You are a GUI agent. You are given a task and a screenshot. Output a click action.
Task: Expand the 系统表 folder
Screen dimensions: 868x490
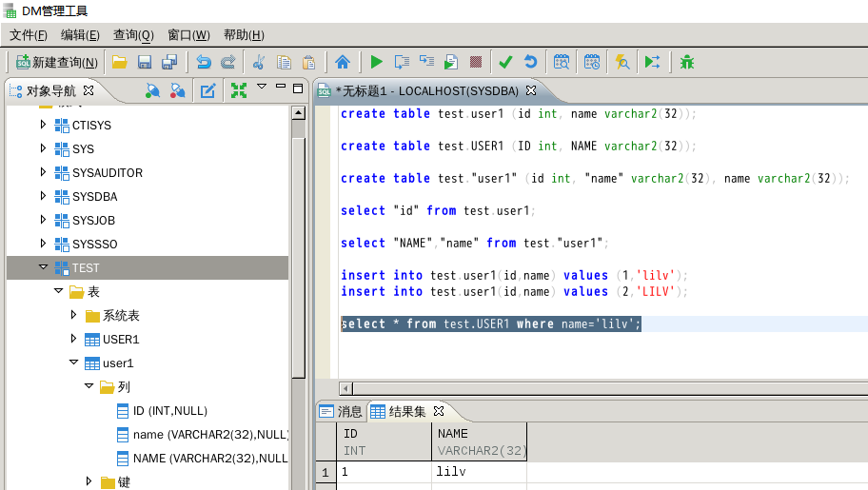(73, 315)
